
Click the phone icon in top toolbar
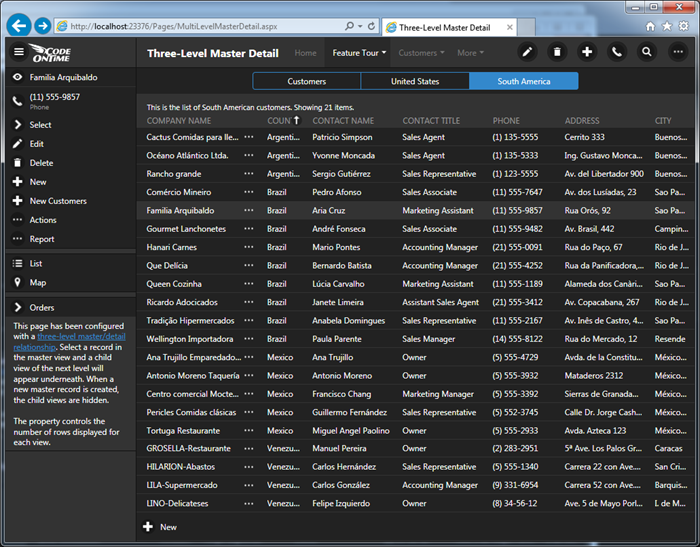pyautogui.click(x=617, y=52)
